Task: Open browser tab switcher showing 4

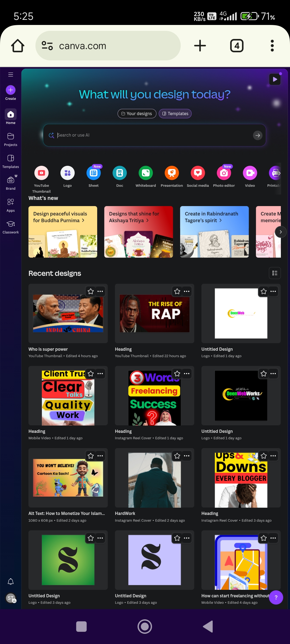Action: (237, 46)
